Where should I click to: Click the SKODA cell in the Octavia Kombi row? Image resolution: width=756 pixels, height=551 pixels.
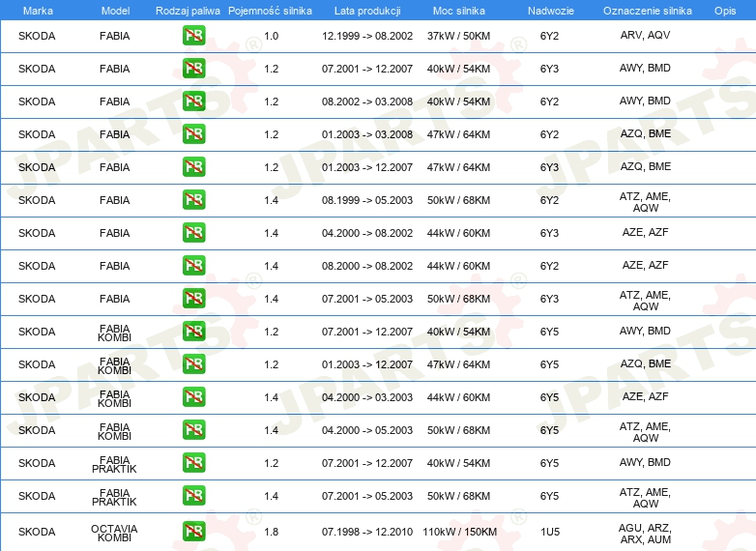(x=37, y=532)
